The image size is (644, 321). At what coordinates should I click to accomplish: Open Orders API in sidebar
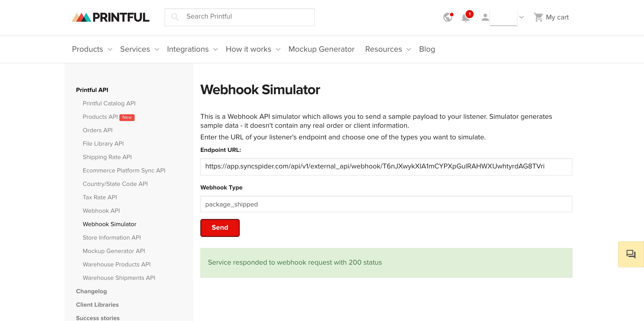pos(97,130)
